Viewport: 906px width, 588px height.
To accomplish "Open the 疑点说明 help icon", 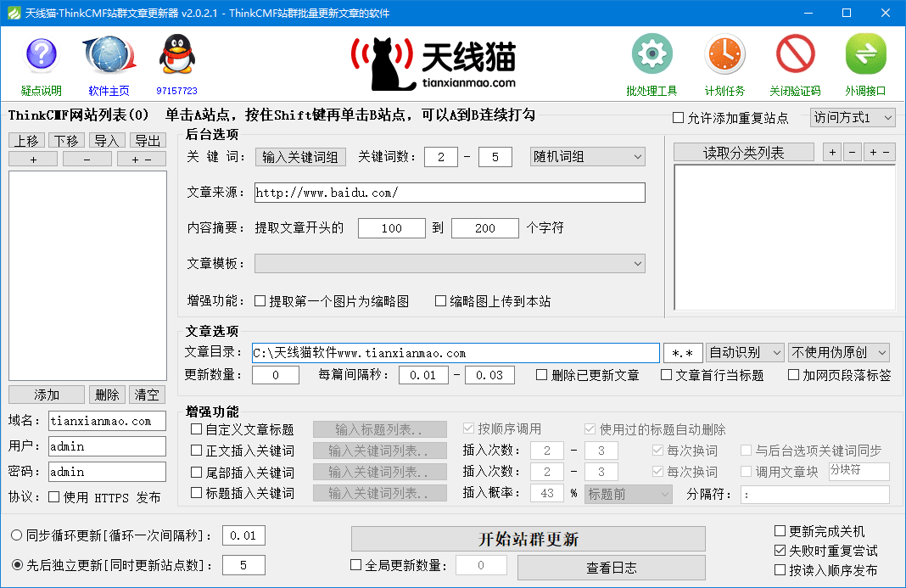I will [41, 55].
